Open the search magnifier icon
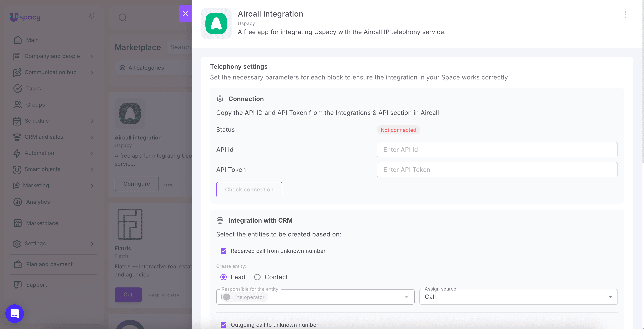The height and width of the screenshot is (329, 644). (123, 17)
